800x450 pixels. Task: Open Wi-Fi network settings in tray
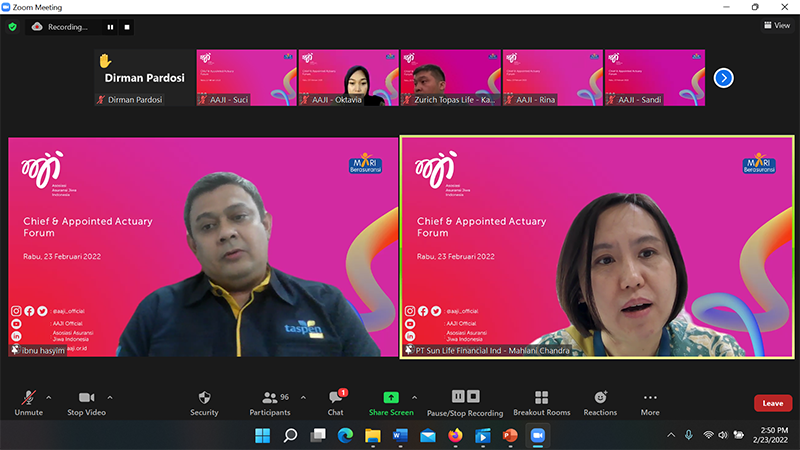pos(708,435)
